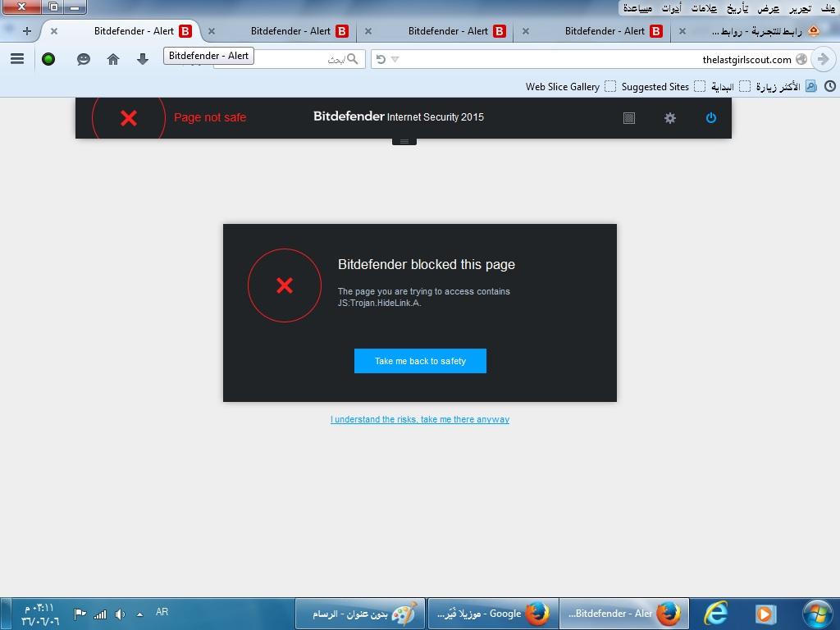
Task: Go to the Firefox home page icon
Action: coord(113,59)
